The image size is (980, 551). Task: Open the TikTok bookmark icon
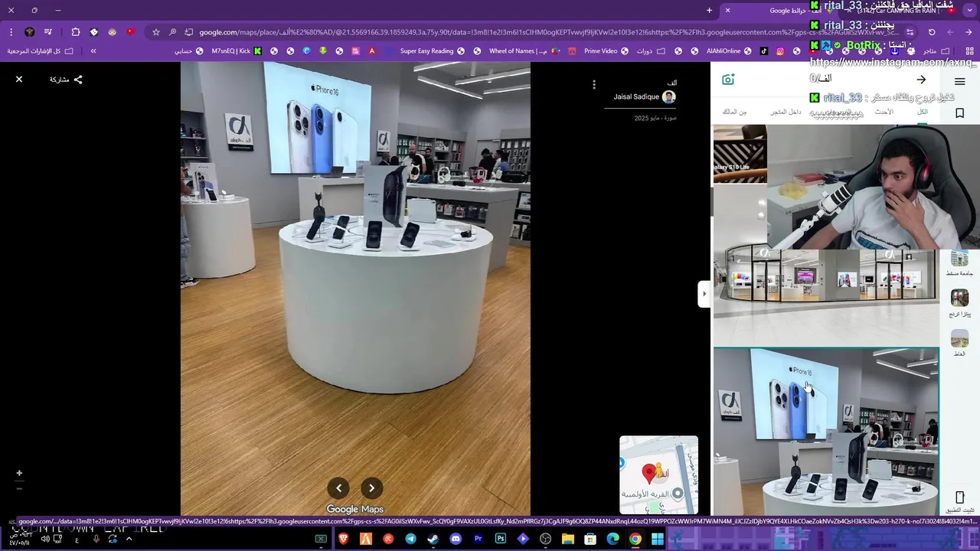coord(763,51)
